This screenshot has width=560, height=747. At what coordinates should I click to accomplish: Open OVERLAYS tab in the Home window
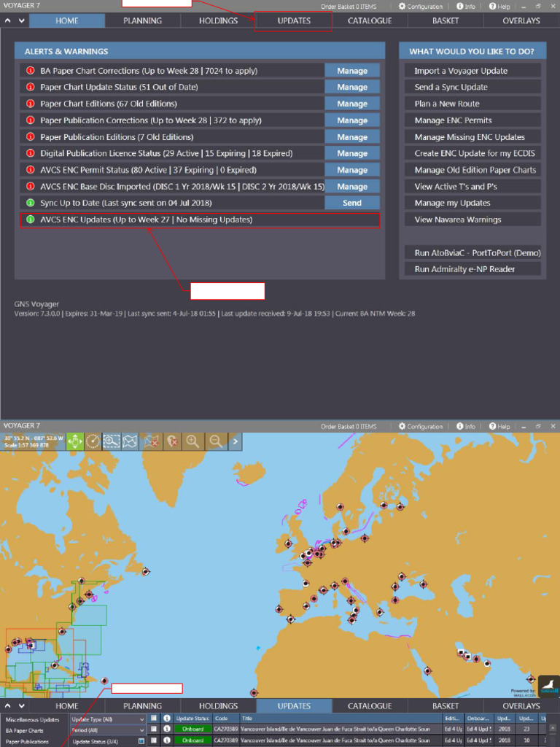pos(521,20)
